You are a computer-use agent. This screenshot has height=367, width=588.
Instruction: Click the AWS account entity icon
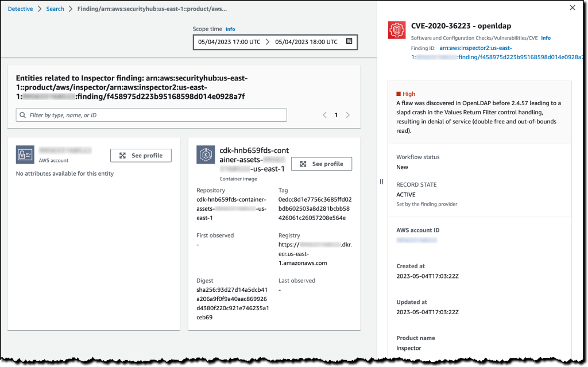[x=25, y=154]
